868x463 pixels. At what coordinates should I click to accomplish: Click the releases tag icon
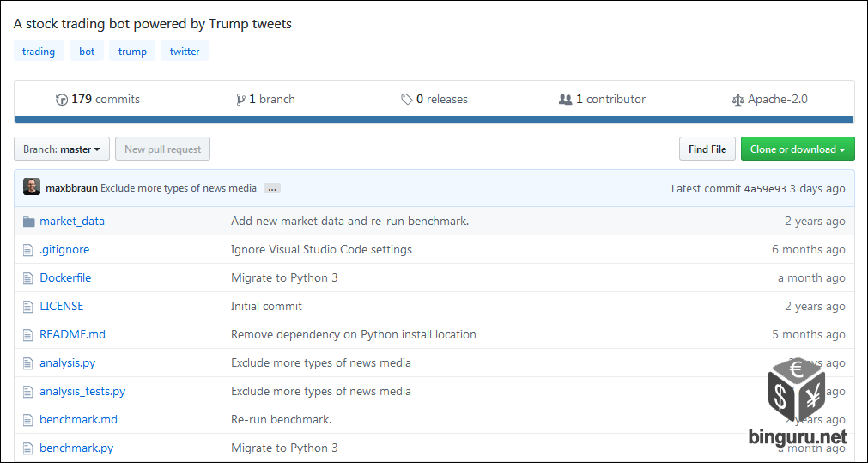(x=407, y=100)
